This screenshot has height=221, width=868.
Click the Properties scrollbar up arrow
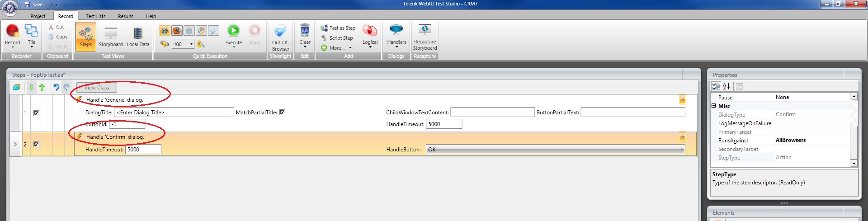[x=854, y=96]
